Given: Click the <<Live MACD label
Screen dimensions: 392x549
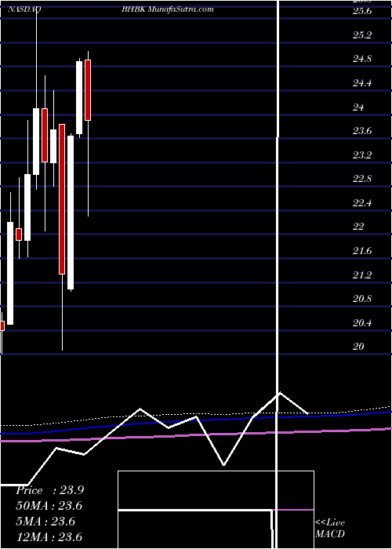Looking at the screenshot, I should (330, 529).
